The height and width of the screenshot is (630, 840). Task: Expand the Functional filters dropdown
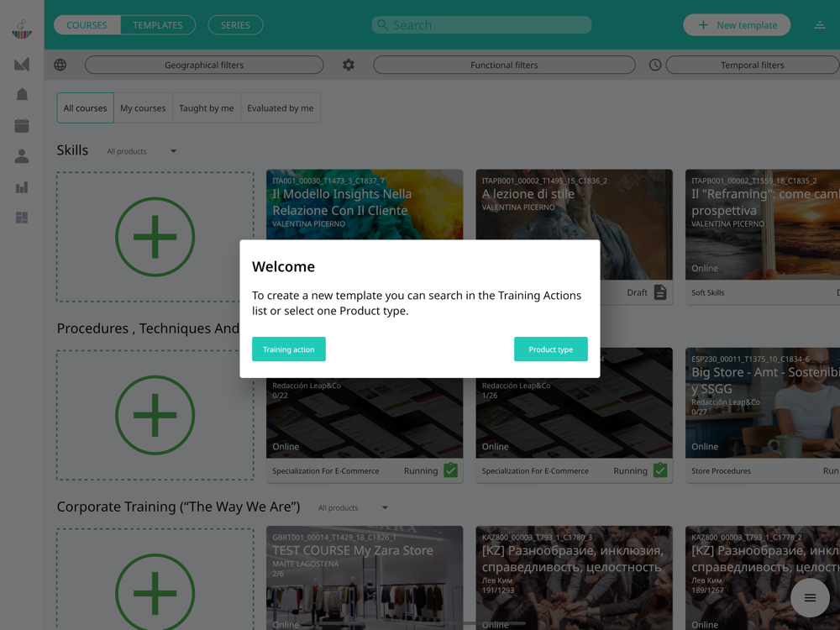click(x=504, y=65)
